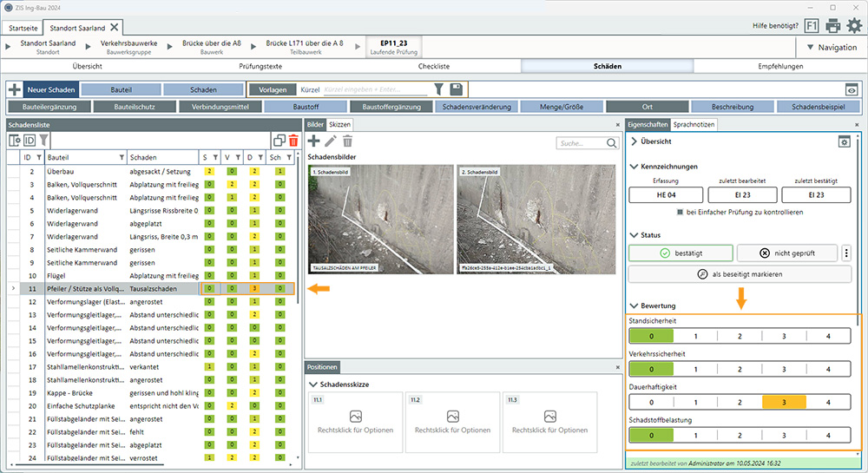Click the filter funnel next to Kürzel field
This screenshot has width=868, height=473.
438,89
